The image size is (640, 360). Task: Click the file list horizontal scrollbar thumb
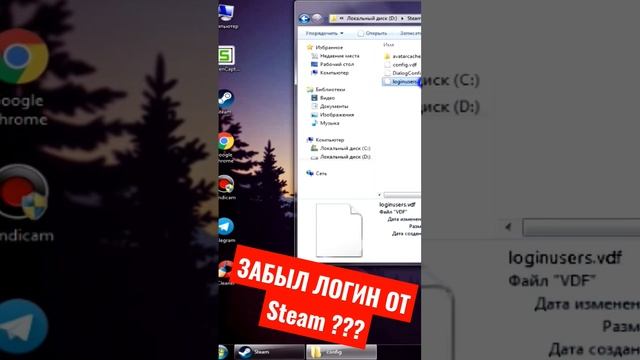tap(402, 195)
